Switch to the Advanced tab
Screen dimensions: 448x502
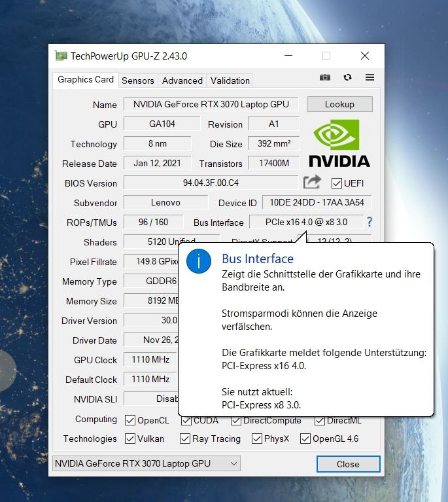point(182,81)
